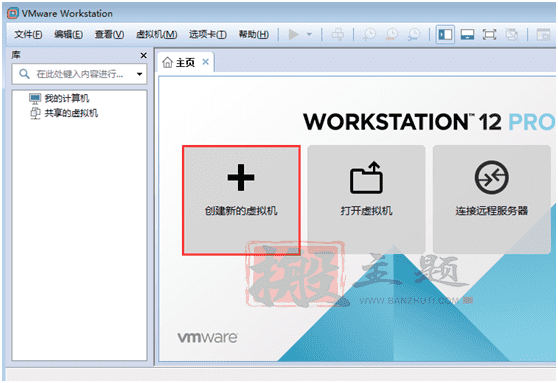This screenshot has height=383, width=558.
Task: Click the VMware Workstation title bar icon
Action: point(13,13)
